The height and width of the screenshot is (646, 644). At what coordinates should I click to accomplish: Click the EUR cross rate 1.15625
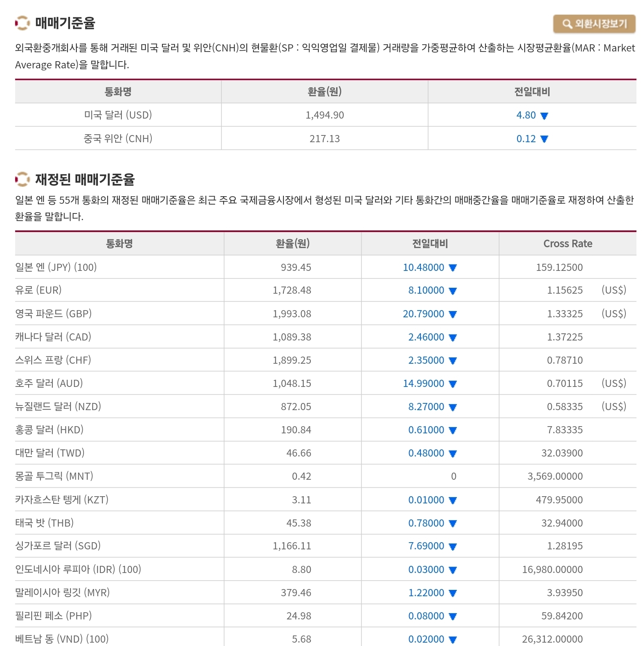(565, 290)
